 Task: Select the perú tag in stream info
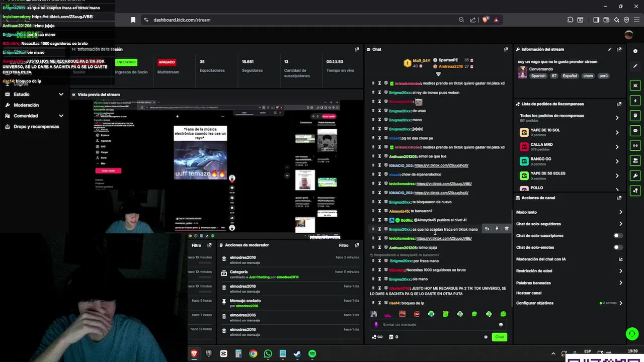click(603, 76)
